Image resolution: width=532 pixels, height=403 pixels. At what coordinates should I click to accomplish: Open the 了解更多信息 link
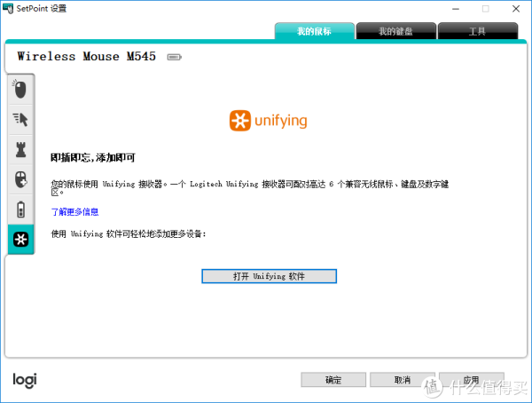point(74,212)
